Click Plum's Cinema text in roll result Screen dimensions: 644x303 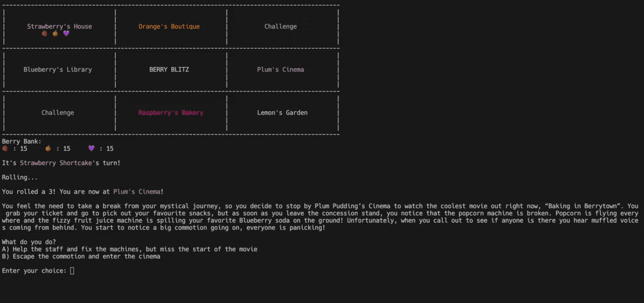click(136, 191)
